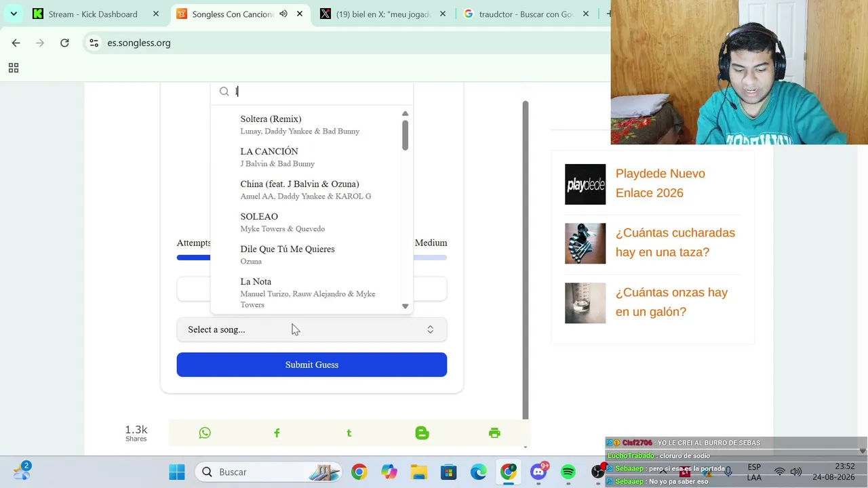Click the measuring spoons thumbnail
868x488 pixels.
click(585, 243)
